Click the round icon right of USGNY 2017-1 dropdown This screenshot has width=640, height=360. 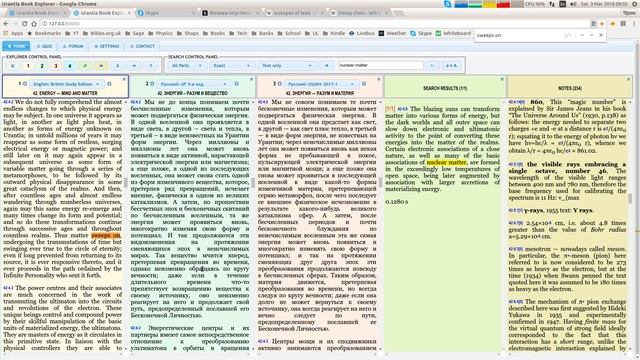click(x=364, y=84)
